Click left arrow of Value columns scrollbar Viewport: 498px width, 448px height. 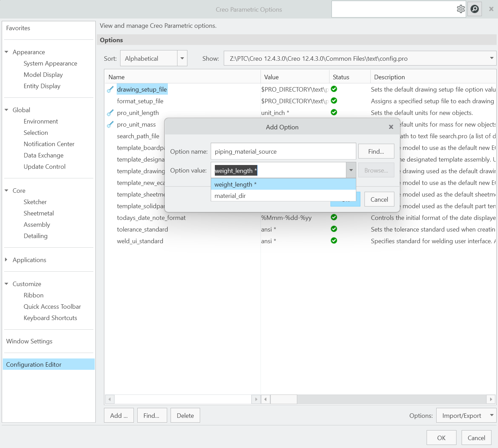click(x=266, y=399)
